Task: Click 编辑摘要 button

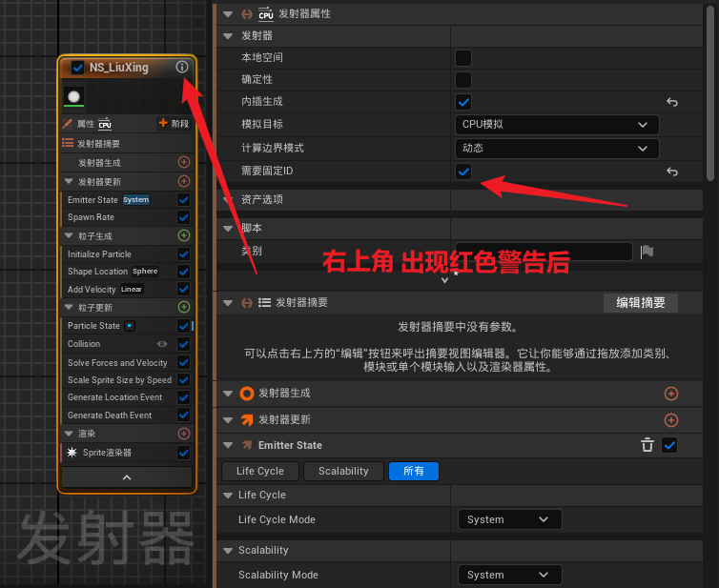Action: 641,303
